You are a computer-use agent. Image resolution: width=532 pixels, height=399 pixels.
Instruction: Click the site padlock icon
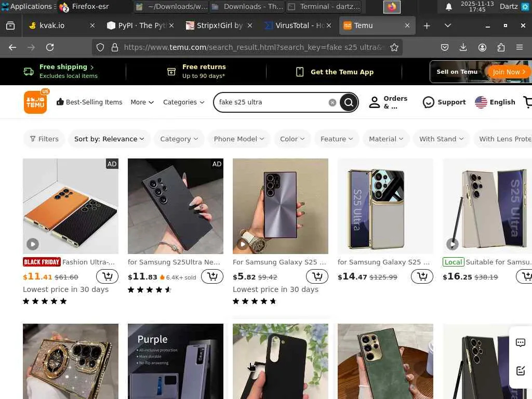pyautogui.click(x=115, y=47)
